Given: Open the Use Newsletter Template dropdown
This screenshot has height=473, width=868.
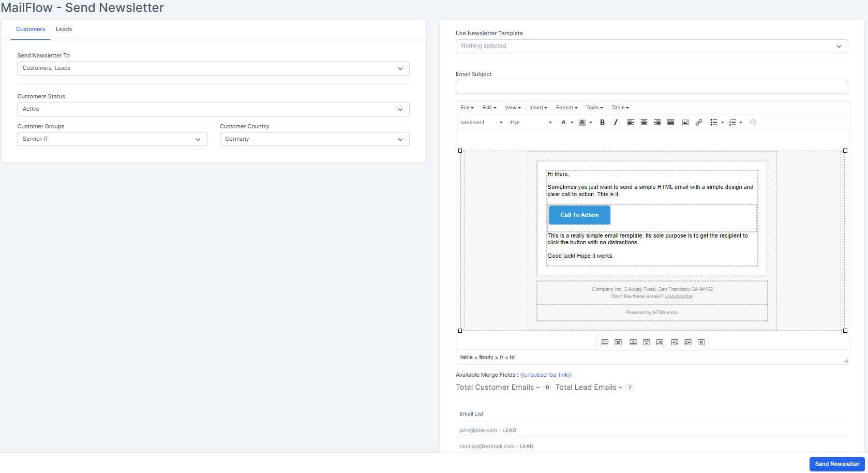Looking at the screenshot, I should pos(651,46).
